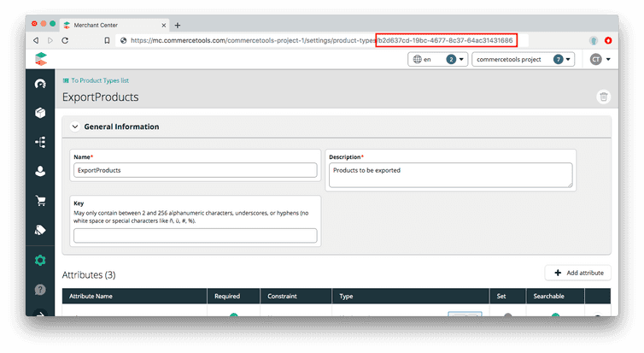Click into the Key input field
Viewport: 644px width, 353px height.
coord(196,235)
